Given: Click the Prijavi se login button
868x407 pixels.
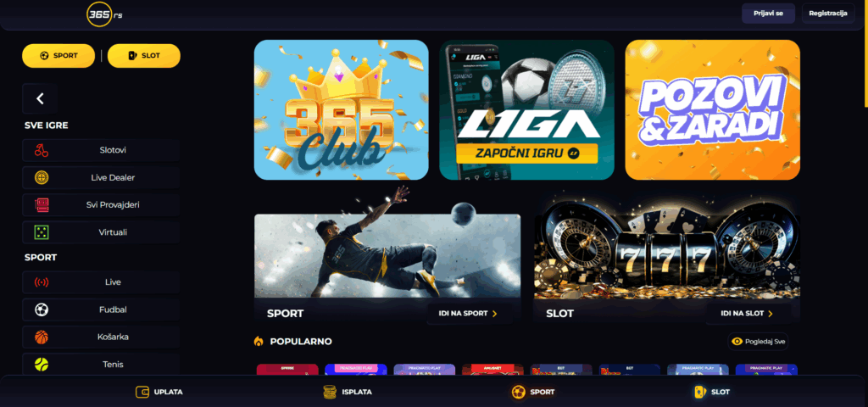Looking at the screenshot, I should click(768, 14).
